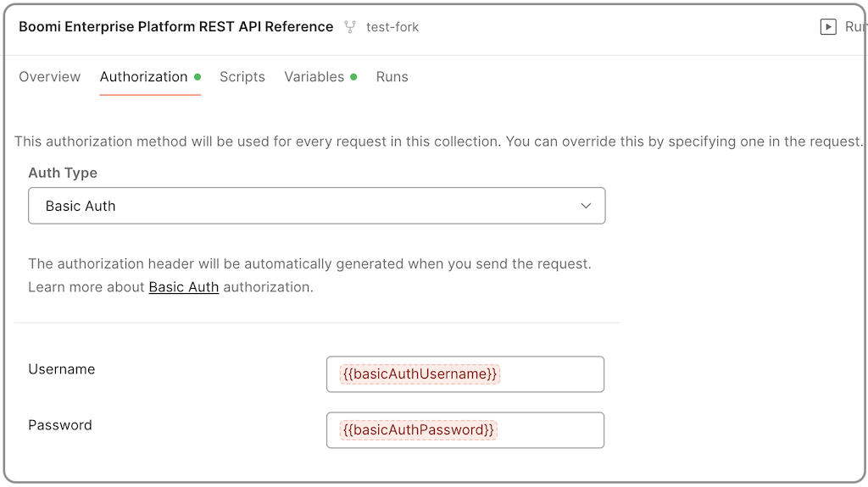This screenshot has width=868, height=487.
Task: Click the Username input field
Action: (x=465, y=374)
